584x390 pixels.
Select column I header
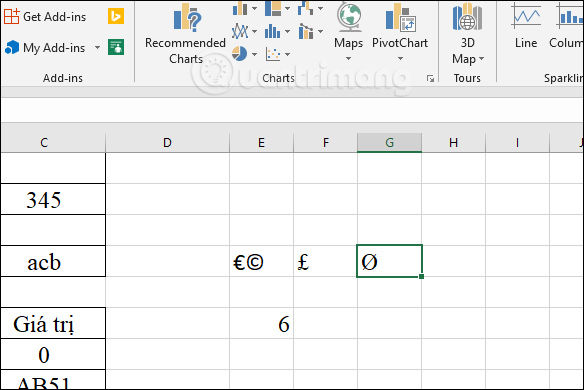tap(517, 143)
